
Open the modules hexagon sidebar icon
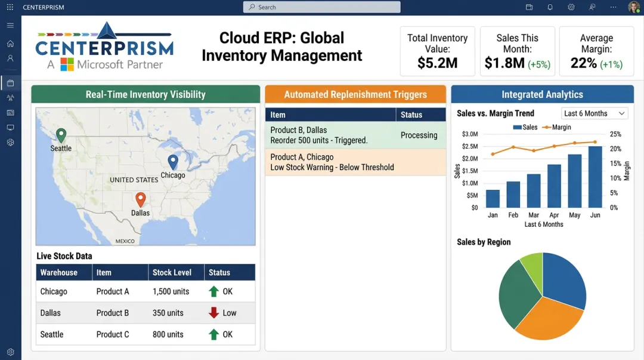click(x=10, y=142)
